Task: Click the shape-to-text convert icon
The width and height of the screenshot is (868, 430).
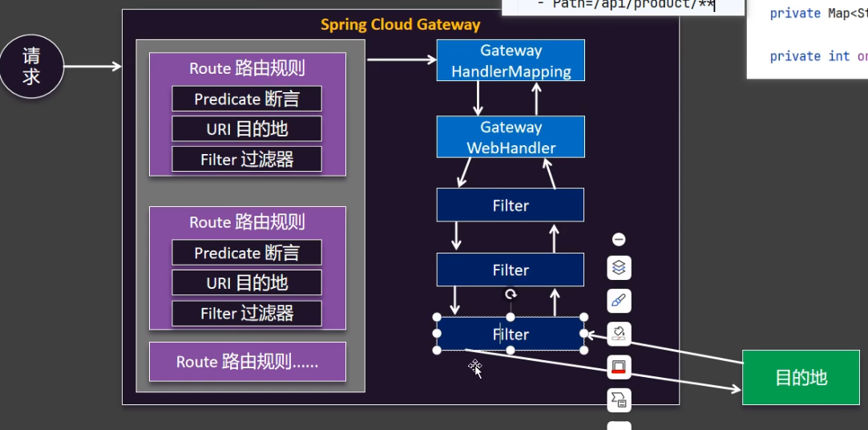Action: click(619, 400)
